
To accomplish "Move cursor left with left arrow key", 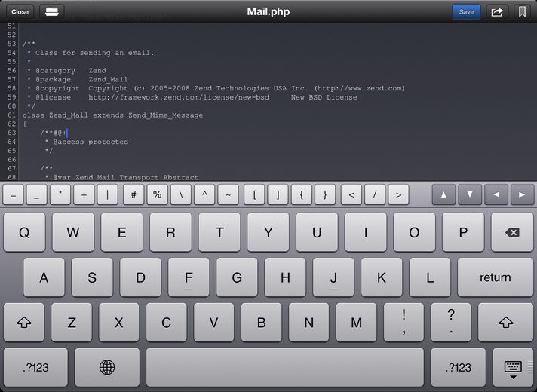I will (x=496, y=194).
